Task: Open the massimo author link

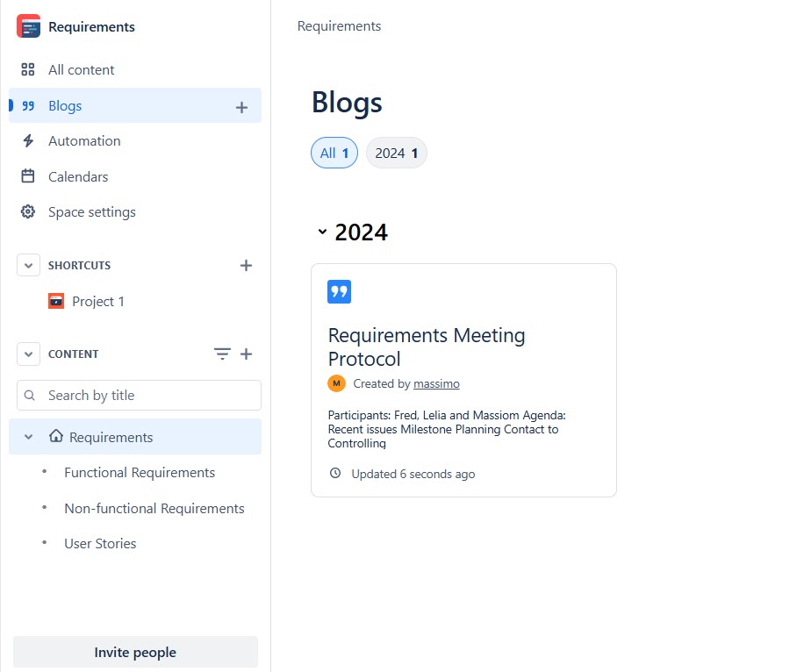Action: pyautogui.click(x=436, y=384)
